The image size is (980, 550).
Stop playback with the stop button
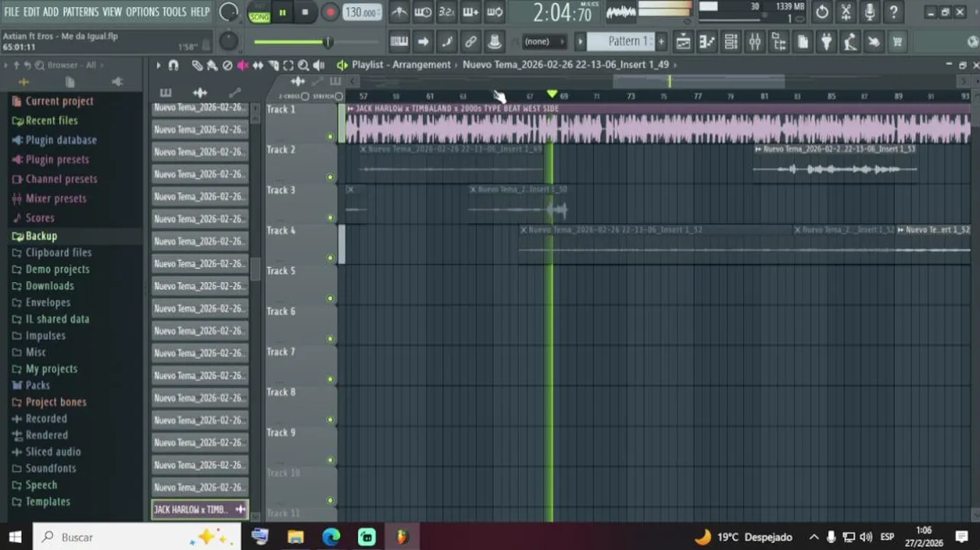tap(305, 12)
